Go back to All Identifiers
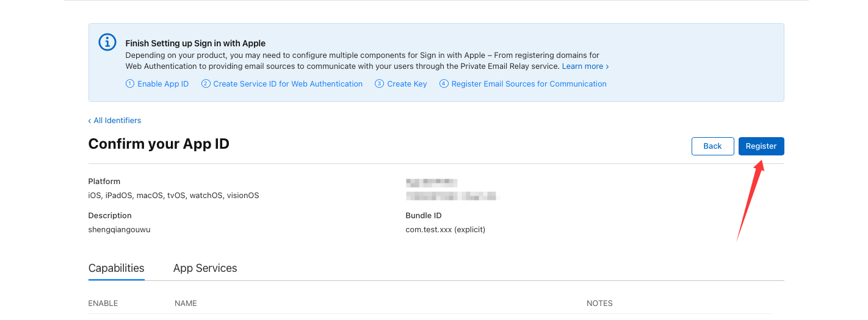The image size is (868, 320). pos(117,121)
